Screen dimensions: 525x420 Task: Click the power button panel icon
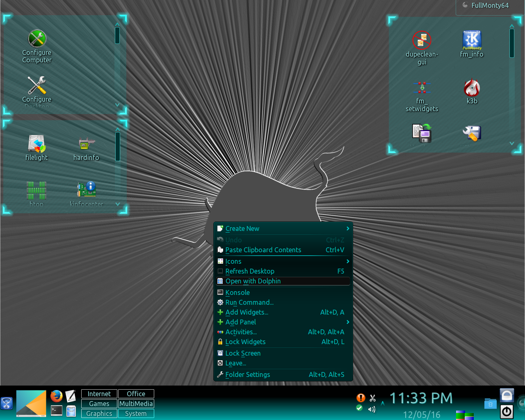[507, 411]
